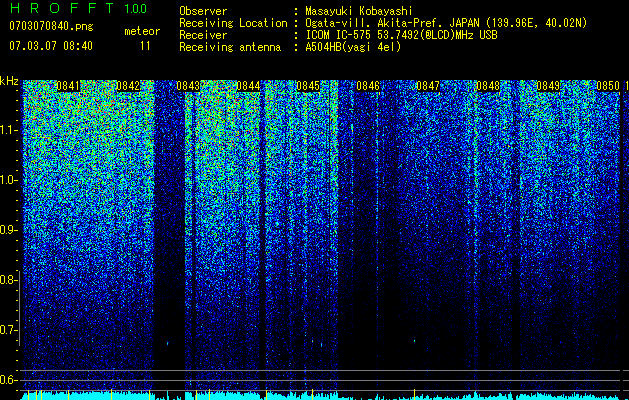Select the file name 0703070840.png
Viewport: 629px width, 400px height.
pyautogui.click(x=51, y=26)
